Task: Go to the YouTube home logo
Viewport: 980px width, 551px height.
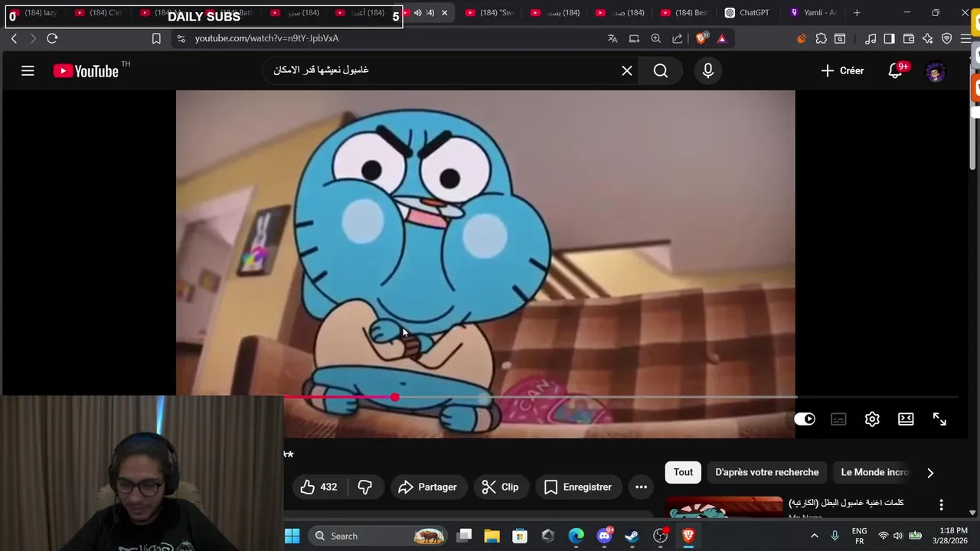Action: coord(86,71)
